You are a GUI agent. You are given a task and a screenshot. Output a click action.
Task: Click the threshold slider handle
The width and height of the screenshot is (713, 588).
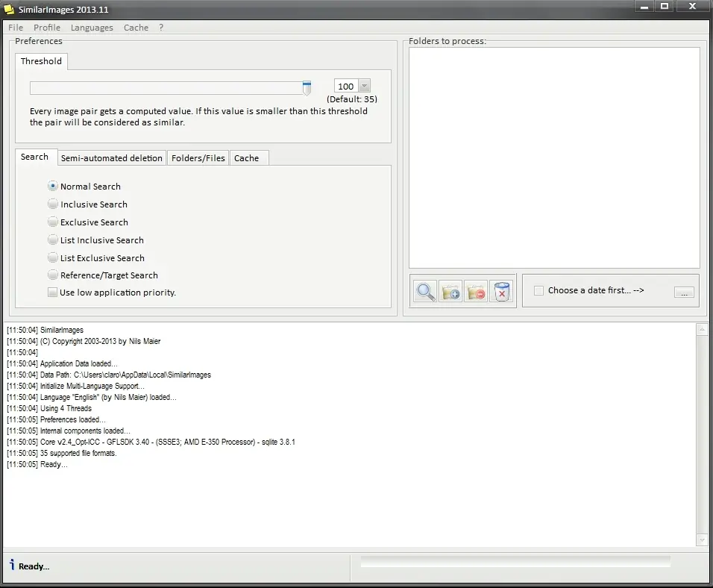tap(307, 88)
